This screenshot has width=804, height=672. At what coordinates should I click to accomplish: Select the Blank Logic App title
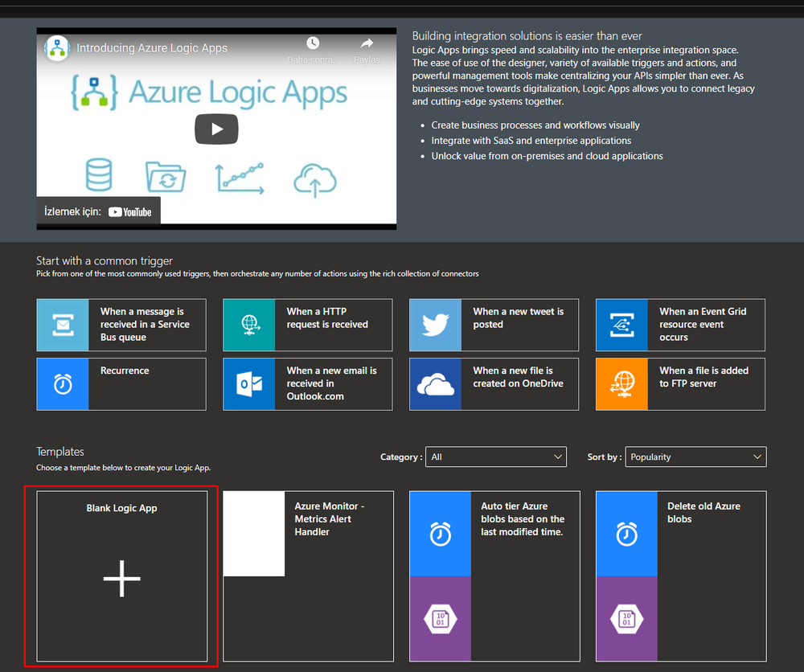[121, 508]
